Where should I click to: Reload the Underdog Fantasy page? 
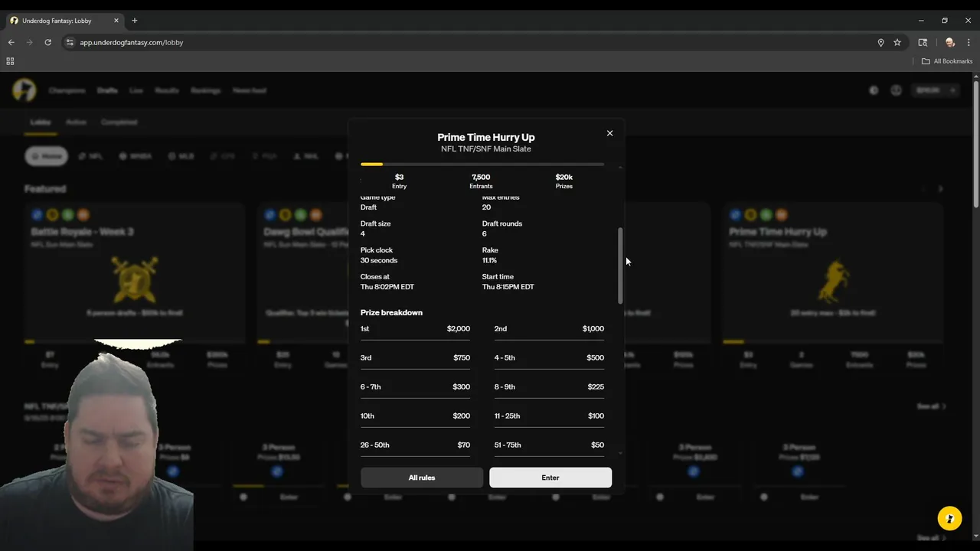[47, 42]
